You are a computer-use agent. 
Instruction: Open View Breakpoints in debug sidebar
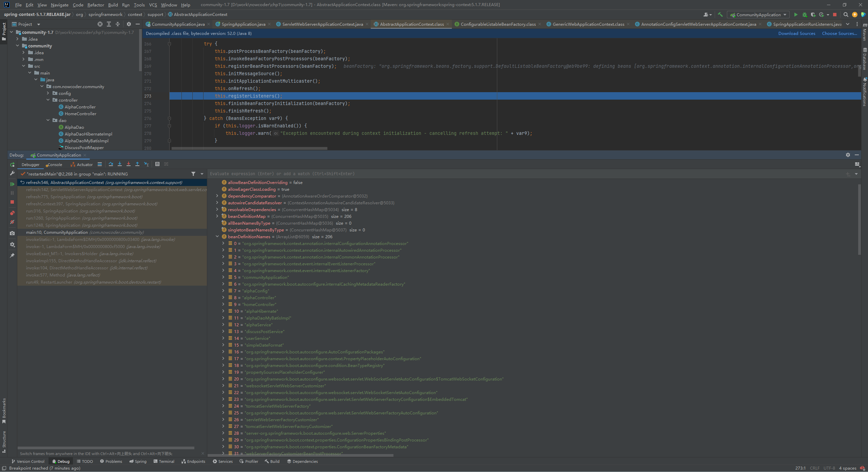coord(12,213)
